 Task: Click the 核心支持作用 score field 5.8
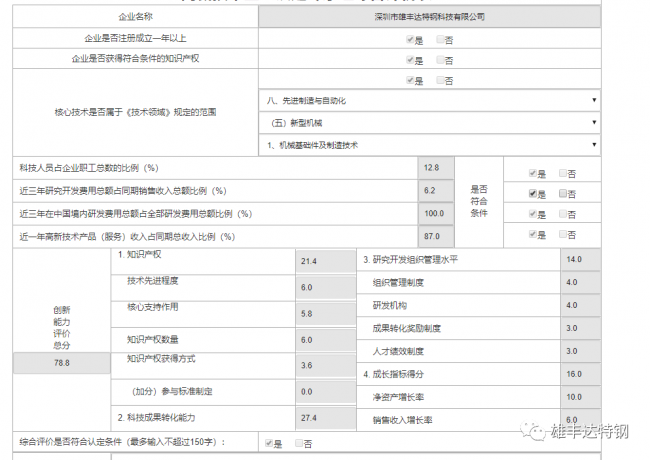click(x=326, y=314)
